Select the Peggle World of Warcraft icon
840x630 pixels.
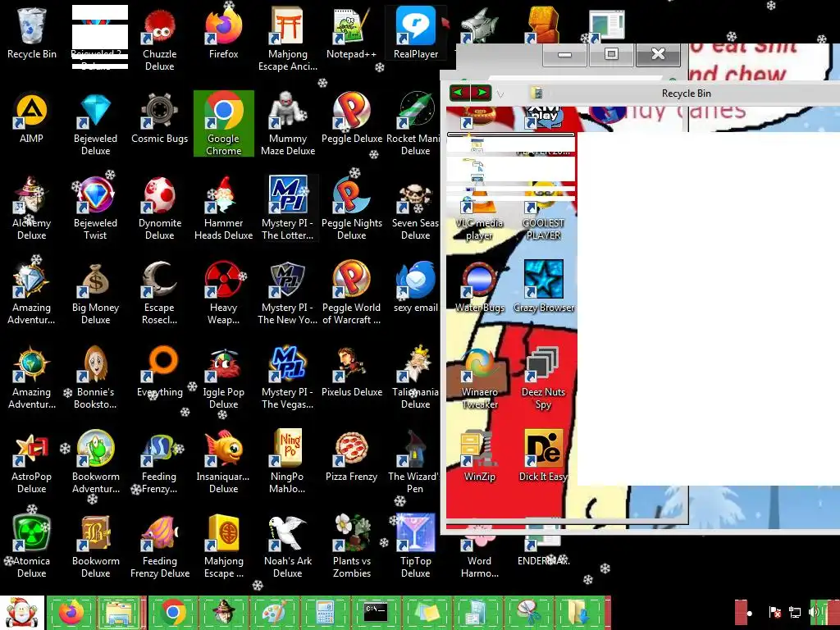click(x=351, y=293)
